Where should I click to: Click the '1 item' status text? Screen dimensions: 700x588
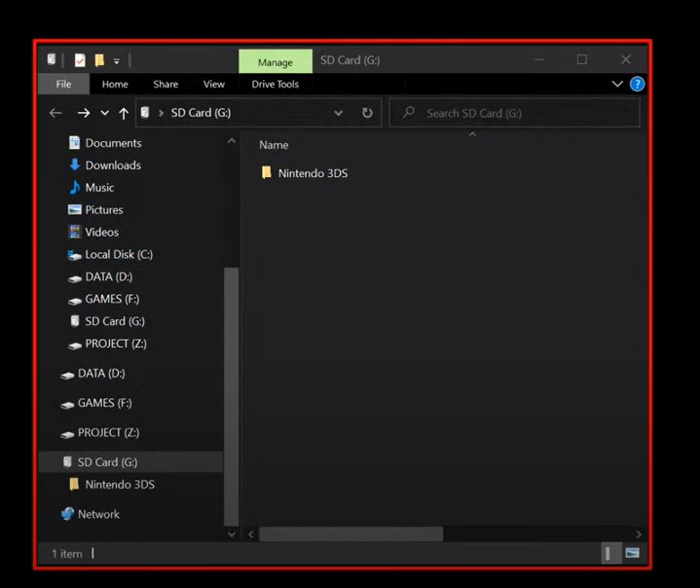click(67, 554)
